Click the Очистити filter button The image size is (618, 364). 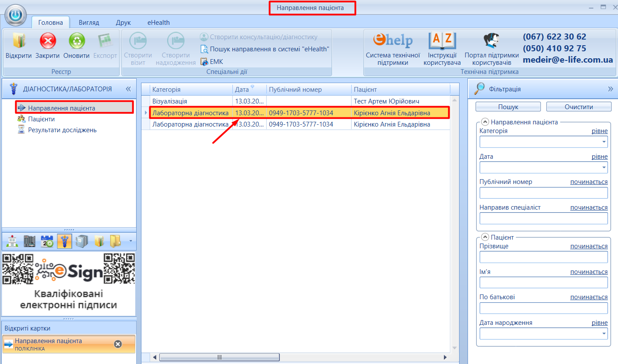click(579, 107)
